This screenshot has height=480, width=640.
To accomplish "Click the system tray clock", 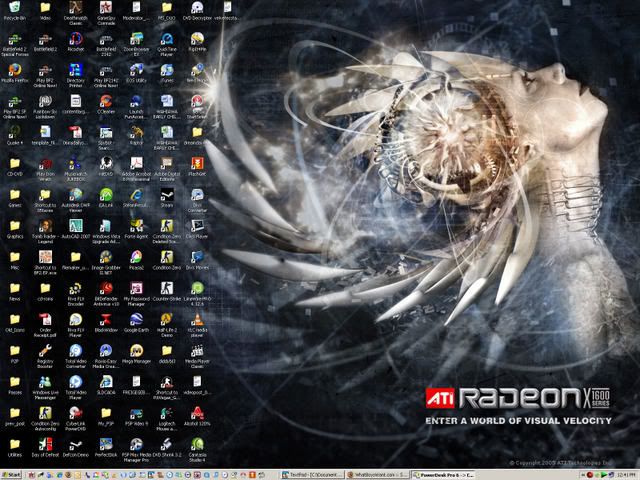I will tap(623, 473).
